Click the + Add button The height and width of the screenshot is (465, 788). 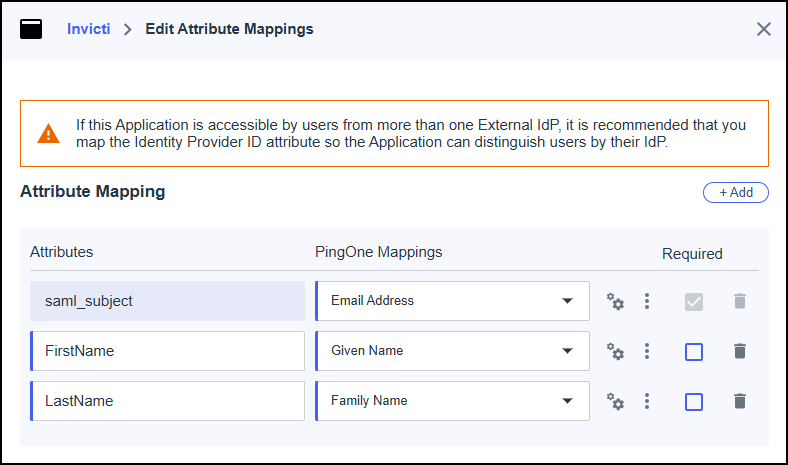point(736,193)
